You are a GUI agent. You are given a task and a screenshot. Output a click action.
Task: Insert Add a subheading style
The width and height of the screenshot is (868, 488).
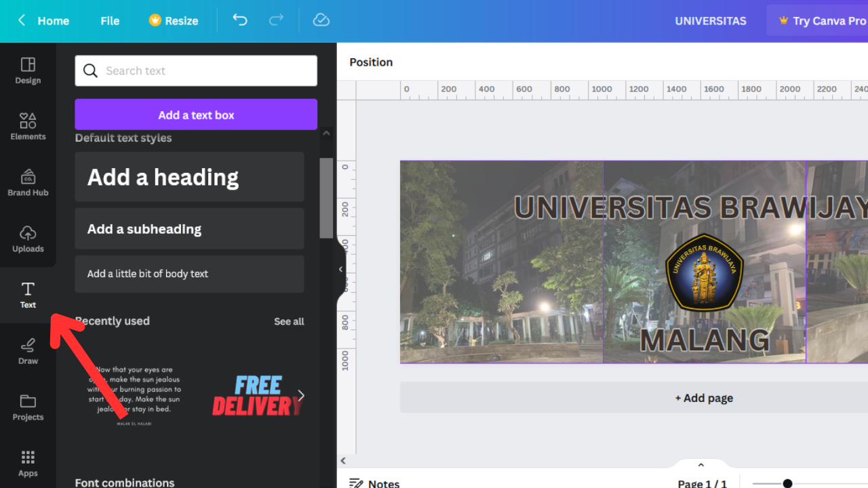[x=189, y=229]
